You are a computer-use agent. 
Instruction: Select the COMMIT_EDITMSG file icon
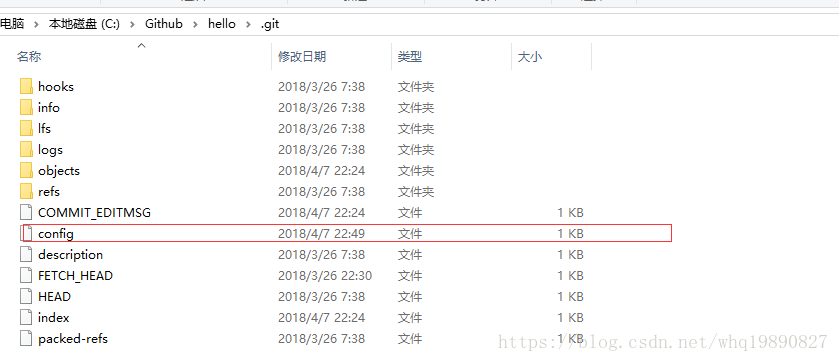coord(26,212)
